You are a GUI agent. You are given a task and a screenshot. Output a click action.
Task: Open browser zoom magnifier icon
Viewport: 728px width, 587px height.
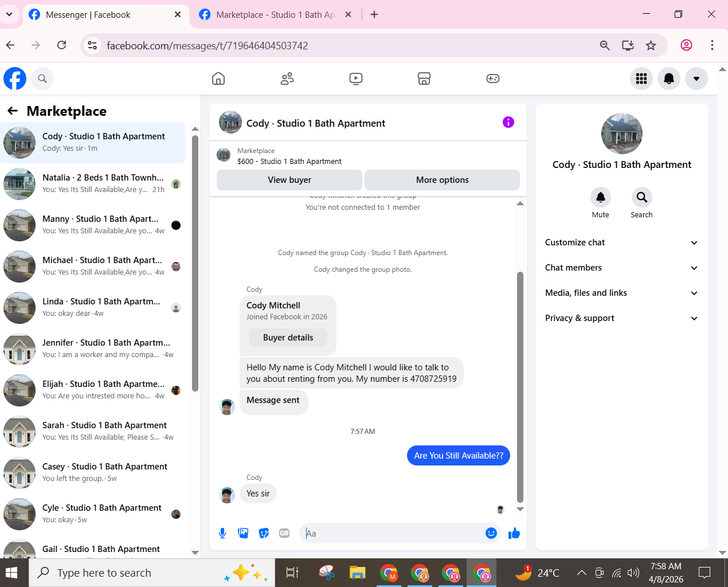tap(605, 45)
